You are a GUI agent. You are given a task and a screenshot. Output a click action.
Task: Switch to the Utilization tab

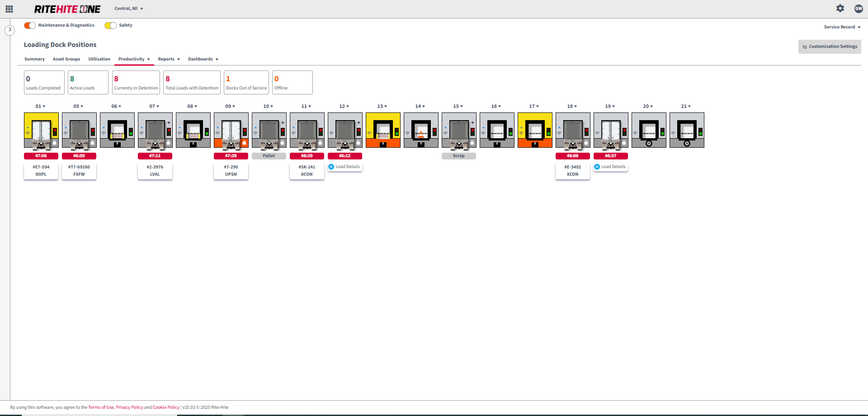99,59
